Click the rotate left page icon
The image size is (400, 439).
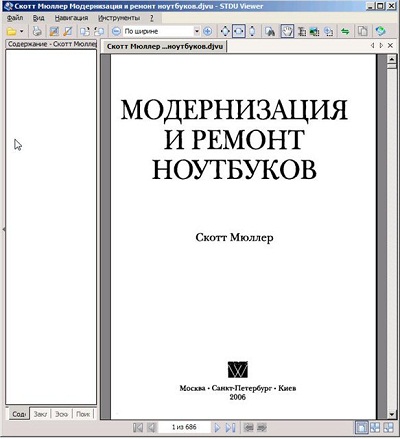85,32
